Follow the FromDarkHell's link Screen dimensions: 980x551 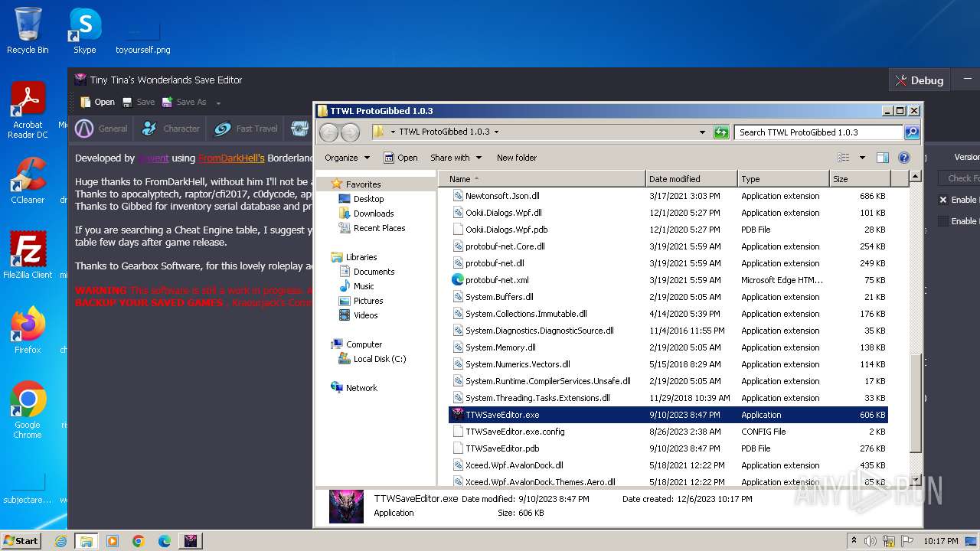[231, 158]
